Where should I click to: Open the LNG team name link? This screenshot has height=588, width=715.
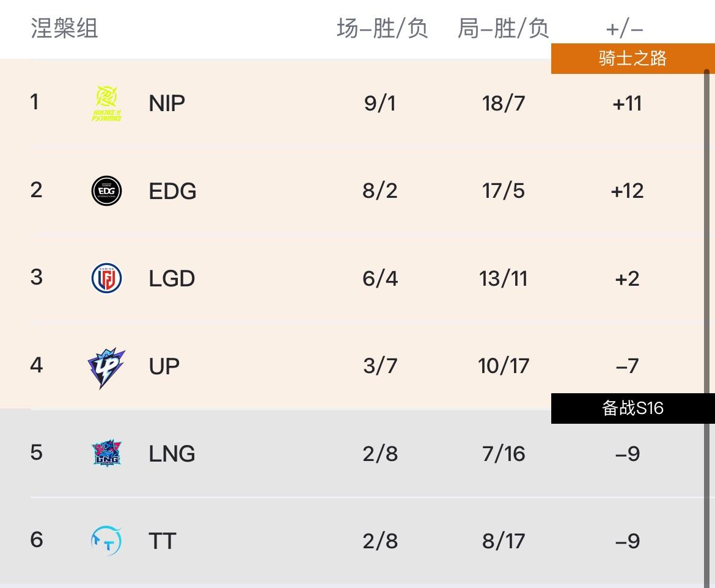pos(172,454)
